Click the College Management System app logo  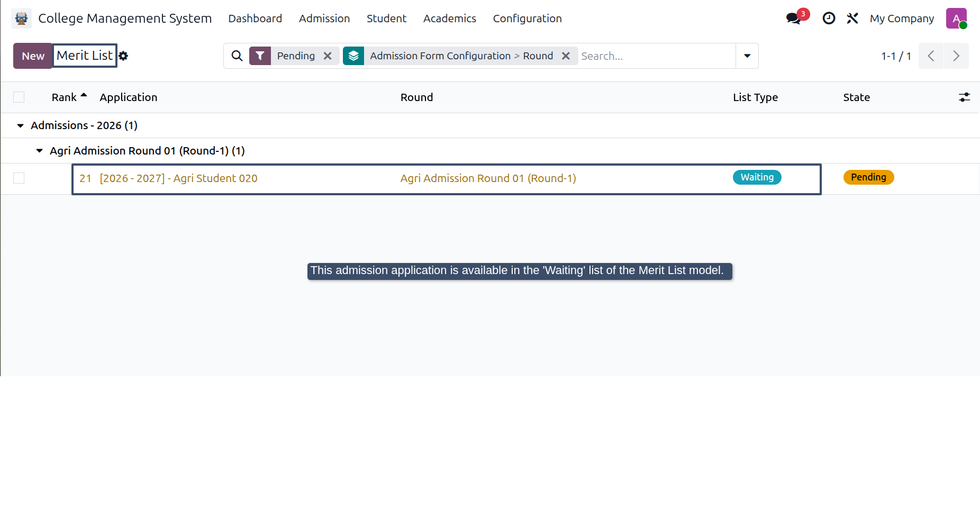21,19
